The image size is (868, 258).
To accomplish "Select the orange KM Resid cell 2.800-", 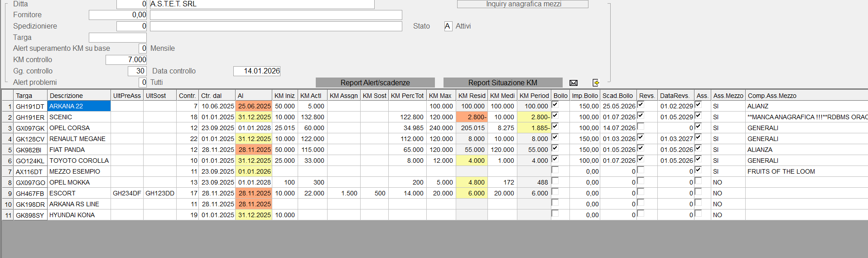I will (x=471, y=117).
